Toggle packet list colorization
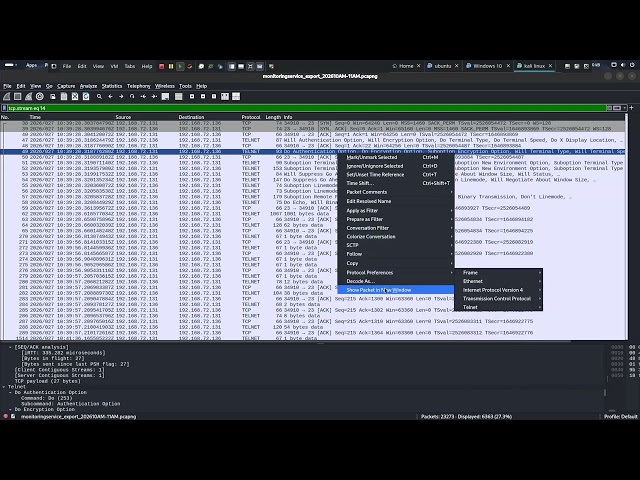The width and height of the screenshot is (640, 480). coord(178,97)
